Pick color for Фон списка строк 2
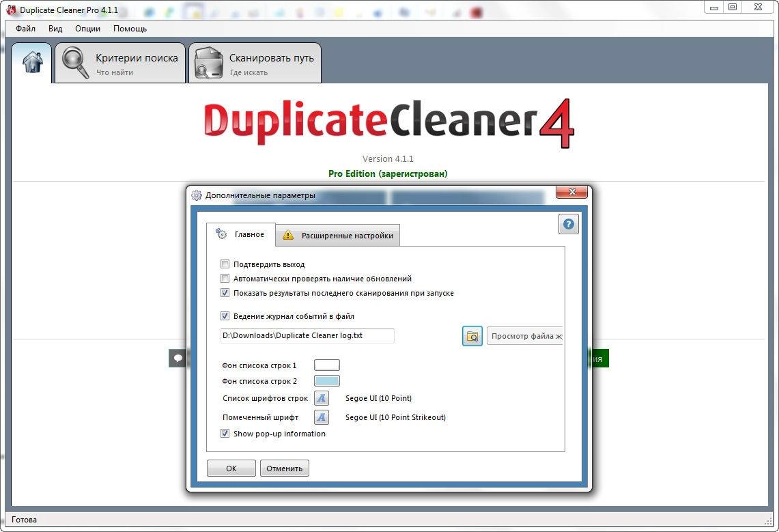779x532 pixels. pos(327,381)
